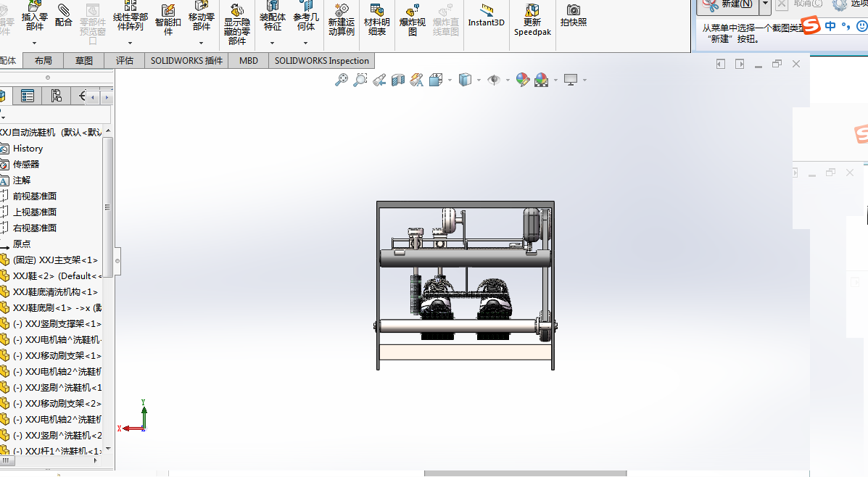Select 传感器 node in feature tree
The height and width of the screenshot is (477, 868).
(26, 165)
